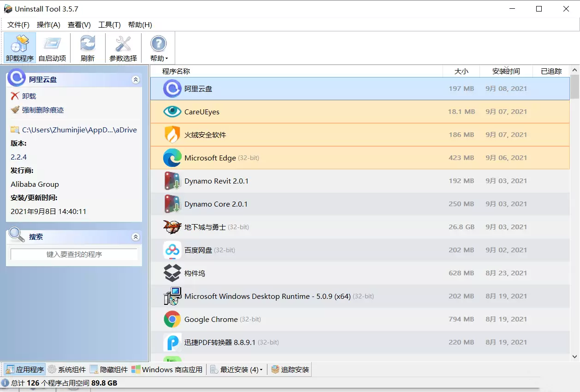Click version value 2.2.4
The image size is (580, 392).
click(x=18, y=157)
